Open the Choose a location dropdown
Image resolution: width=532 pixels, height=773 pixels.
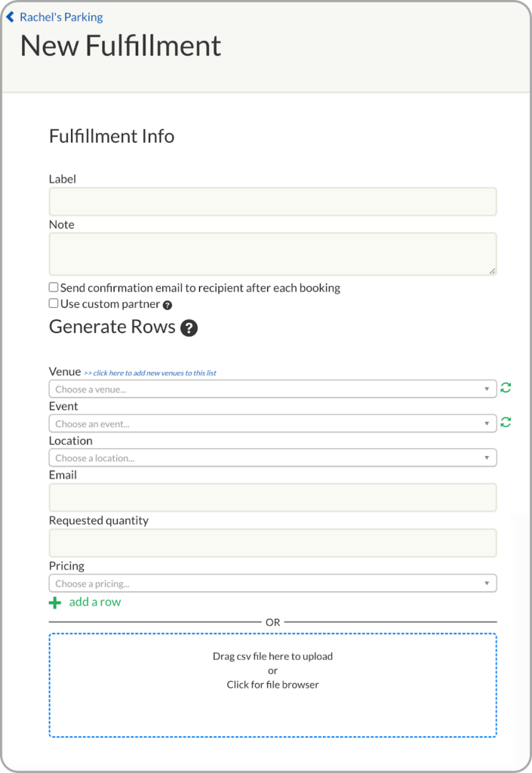272,457
